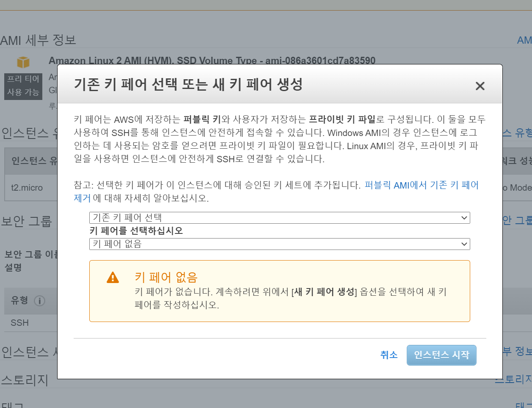532x408 pixels.
Task: Open the '키 페어 없음' dropdown
Action: point(280,244)
